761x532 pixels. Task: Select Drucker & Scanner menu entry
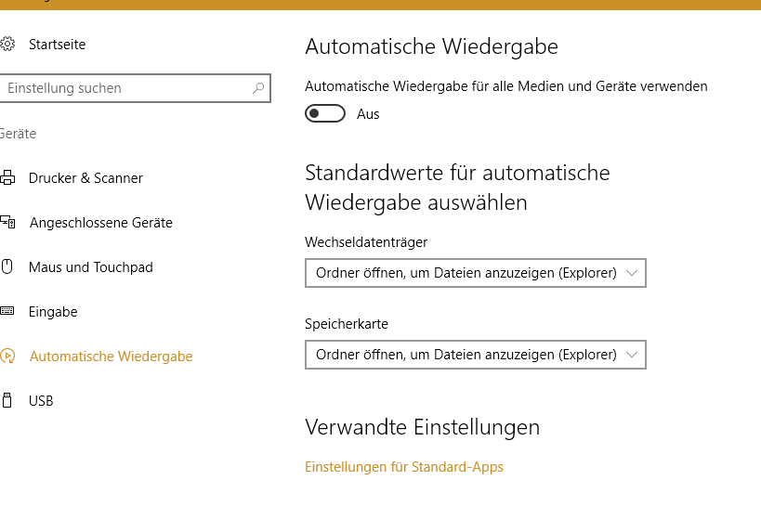85,178
